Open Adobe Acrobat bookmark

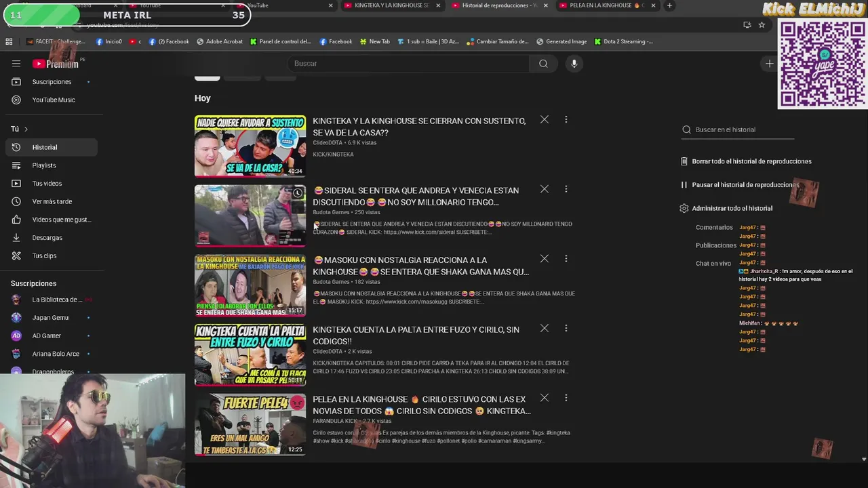220,41
